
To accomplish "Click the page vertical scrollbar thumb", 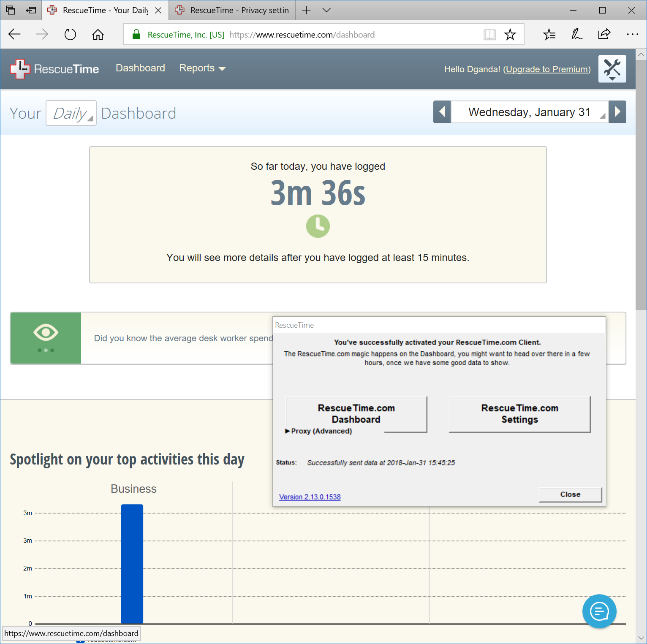I will (641, 185).
